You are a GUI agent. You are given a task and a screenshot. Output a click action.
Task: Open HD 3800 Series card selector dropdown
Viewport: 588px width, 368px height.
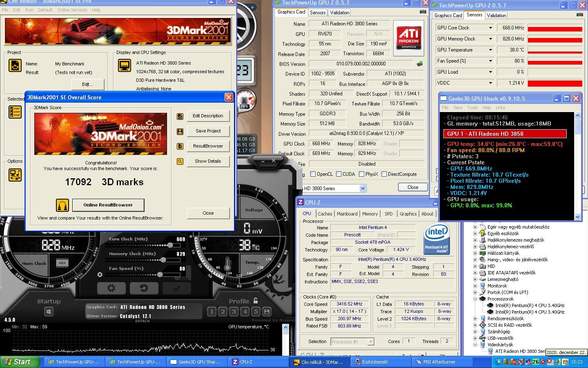[363, 188]
